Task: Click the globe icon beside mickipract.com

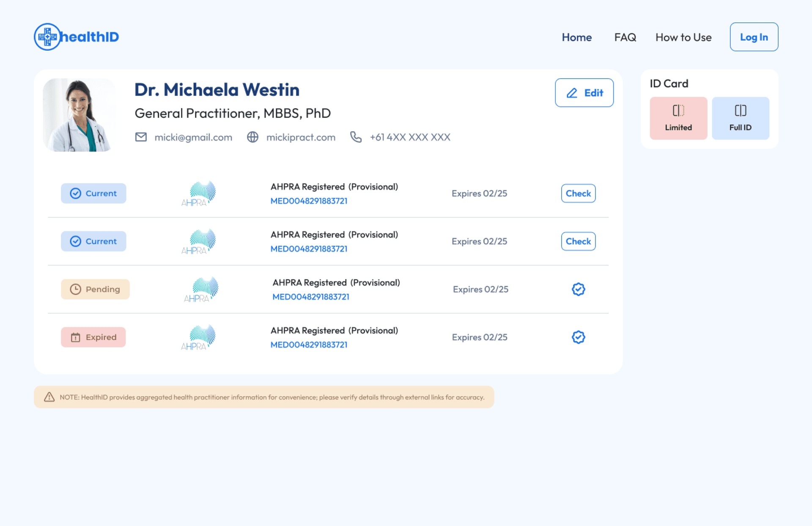Action: tap(252, 137)
